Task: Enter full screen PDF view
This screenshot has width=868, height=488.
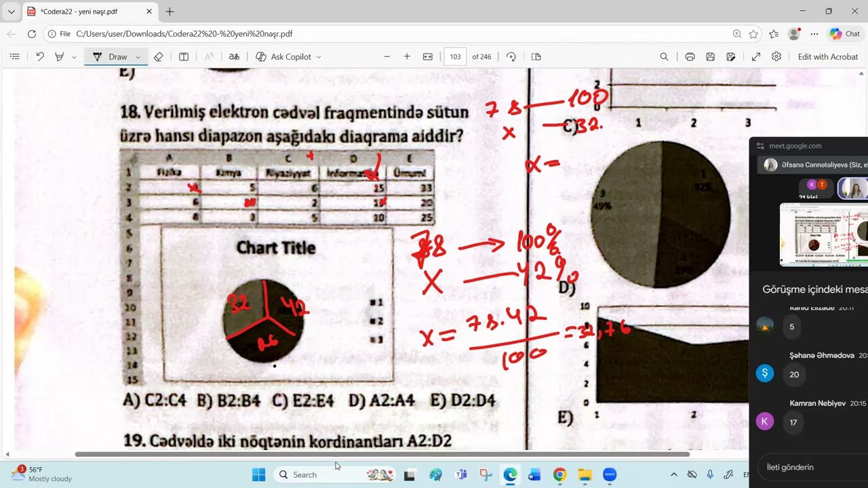Action: click(x=756, y=57)
